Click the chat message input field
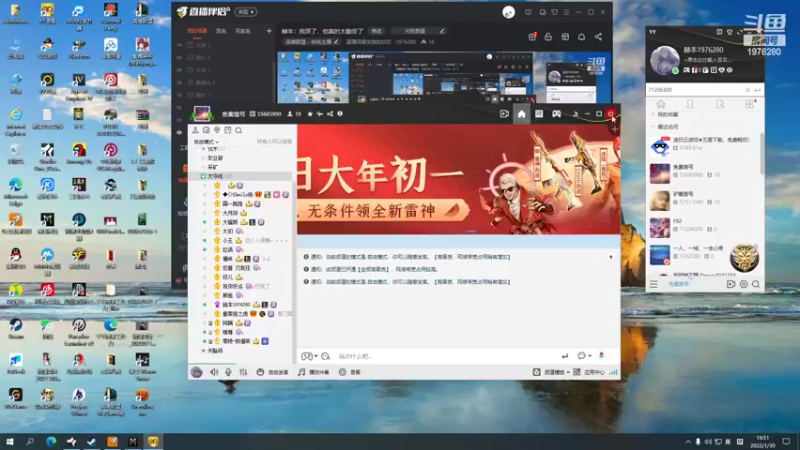Viewport: 800px width, 450px height. 446,356
